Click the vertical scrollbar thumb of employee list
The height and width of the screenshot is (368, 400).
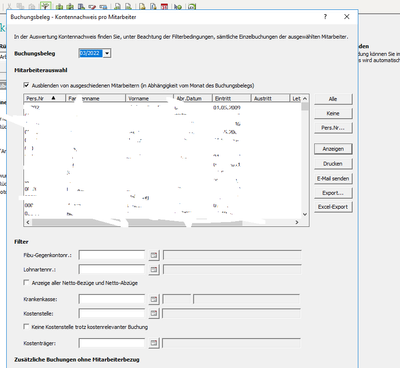click(x=305, y=107)
